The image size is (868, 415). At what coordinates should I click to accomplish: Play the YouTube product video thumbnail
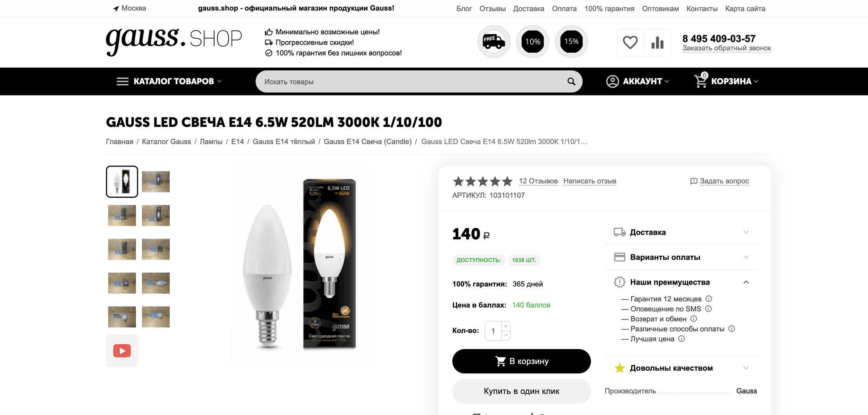click(x=122, y=351)
